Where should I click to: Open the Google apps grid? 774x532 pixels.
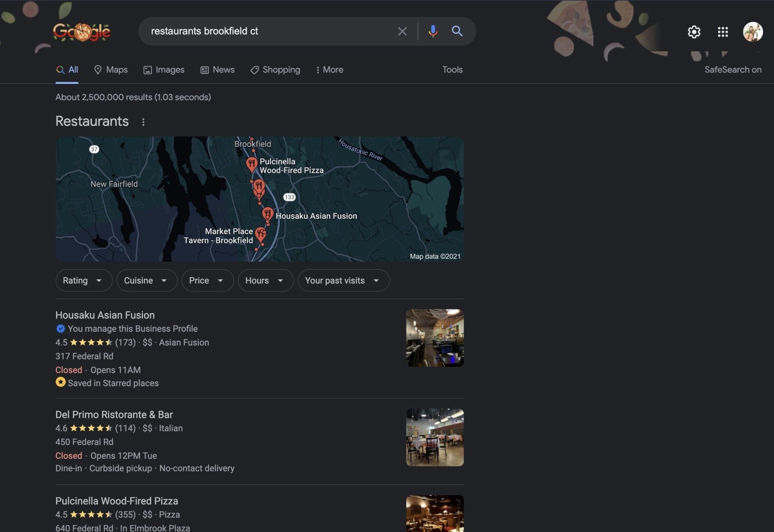(x=723, y=32)
